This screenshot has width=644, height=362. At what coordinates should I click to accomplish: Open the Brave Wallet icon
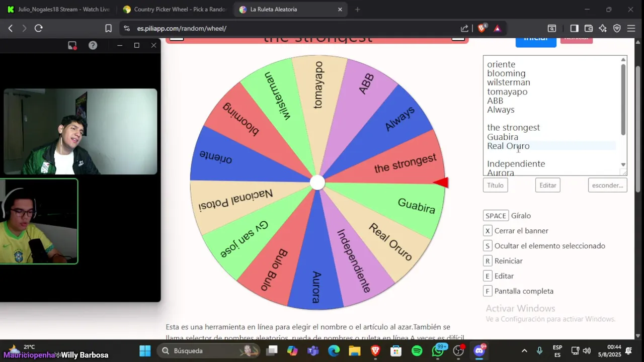tap(588, 28)
